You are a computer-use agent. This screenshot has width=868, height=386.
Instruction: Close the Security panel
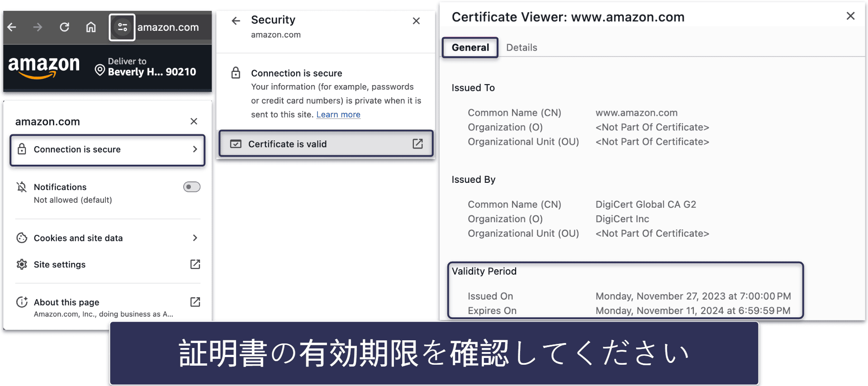pyautogui.click(x=417, y=21)
